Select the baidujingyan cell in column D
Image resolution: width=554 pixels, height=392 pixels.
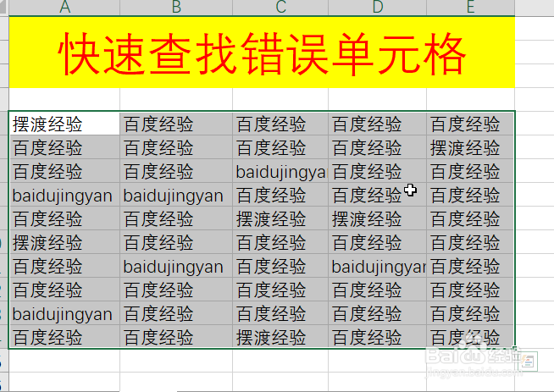377,266
